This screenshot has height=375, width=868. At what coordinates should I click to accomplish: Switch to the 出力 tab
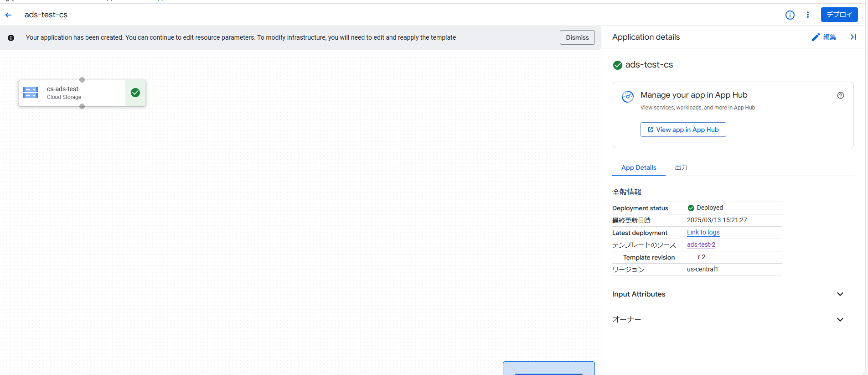[x=681, y=167]
